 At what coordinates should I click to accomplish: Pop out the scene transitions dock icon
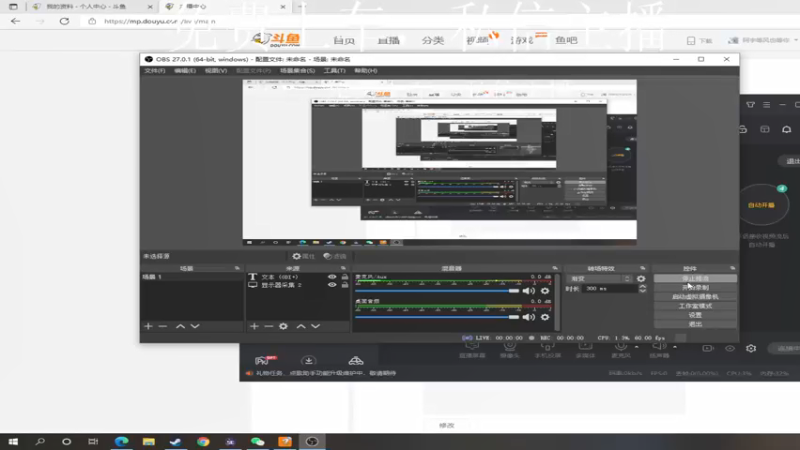[x=642, y=268]
